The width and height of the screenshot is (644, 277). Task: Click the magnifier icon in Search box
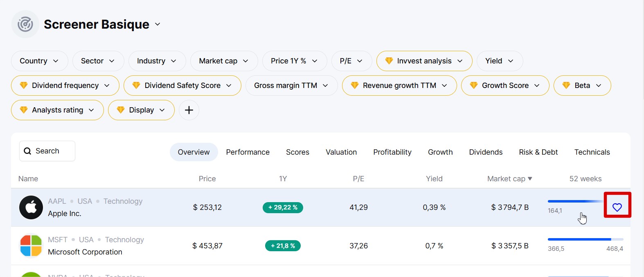[x=27, y=151]
